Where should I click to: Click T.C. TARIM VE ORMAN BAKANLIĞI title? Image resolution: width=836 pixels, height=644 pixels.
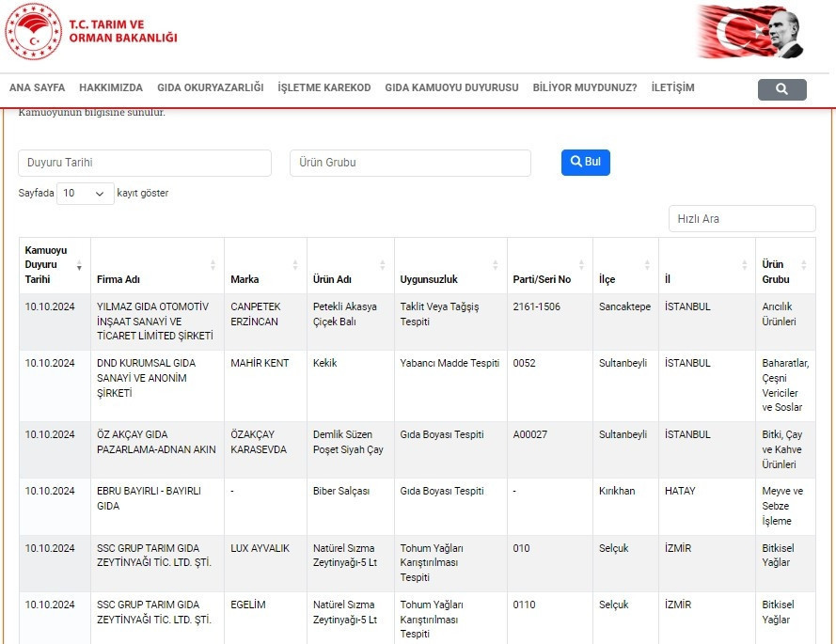tap(123, 31)
